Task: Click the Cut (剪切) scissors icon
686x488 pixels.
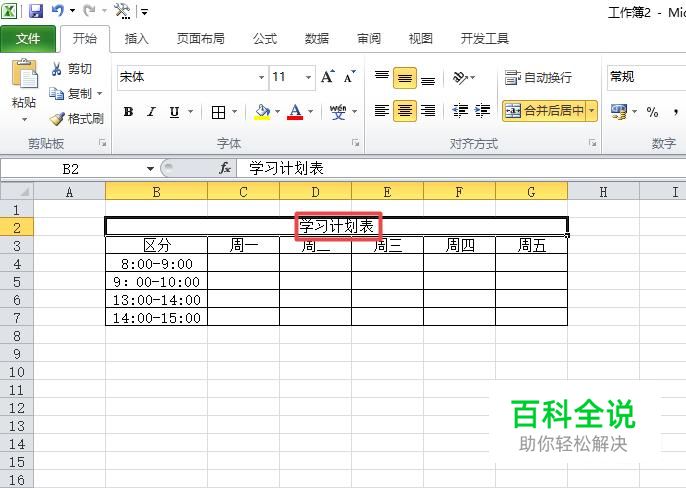Action: tap(56, 69)
